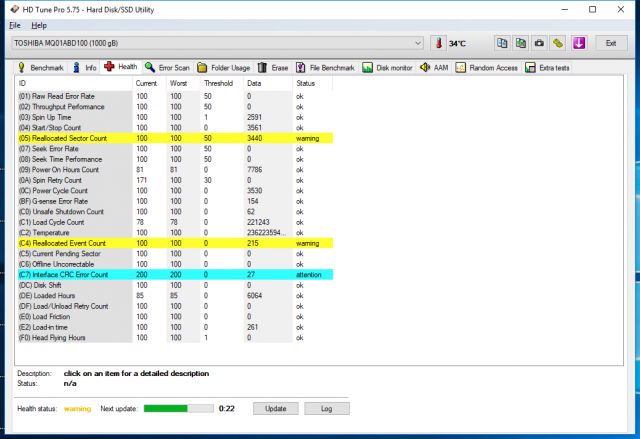
Task: Switch to the AAM tab
Action: pos(435,67)
